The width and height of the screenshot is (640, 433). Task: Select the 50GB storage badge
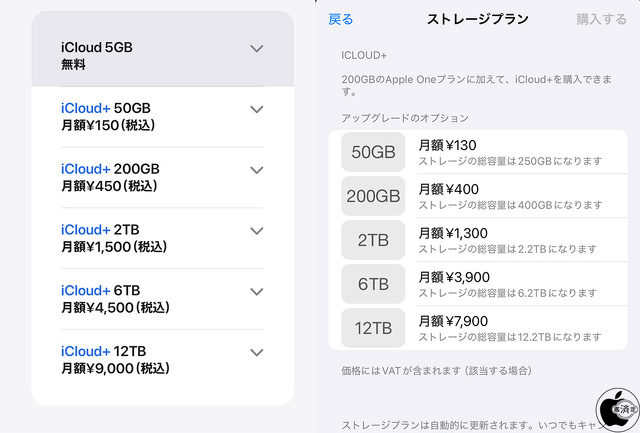tap(373, 153)
